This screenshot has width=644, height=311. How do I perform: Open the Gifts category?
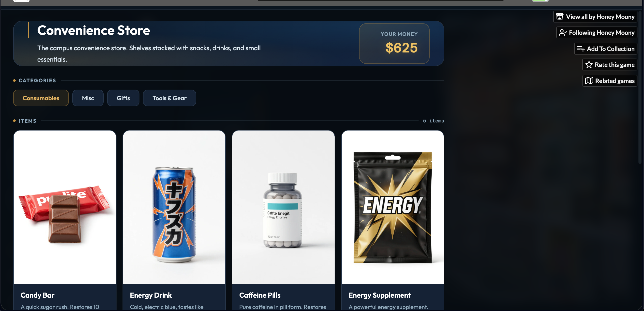[x=123, y=98]
